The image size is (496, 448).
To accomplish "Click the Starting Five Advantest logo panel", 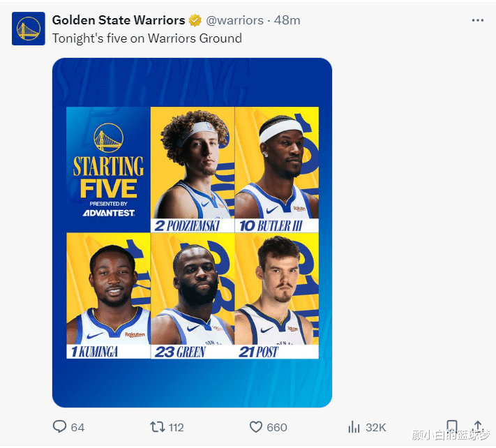I will click(x=108, y=169).
